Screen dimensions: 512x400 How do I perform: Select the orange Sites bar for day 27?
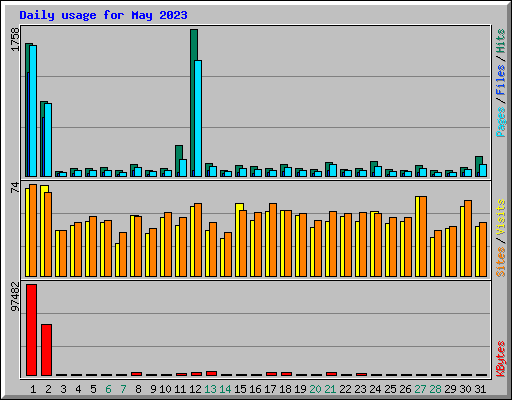coord(423,237)
